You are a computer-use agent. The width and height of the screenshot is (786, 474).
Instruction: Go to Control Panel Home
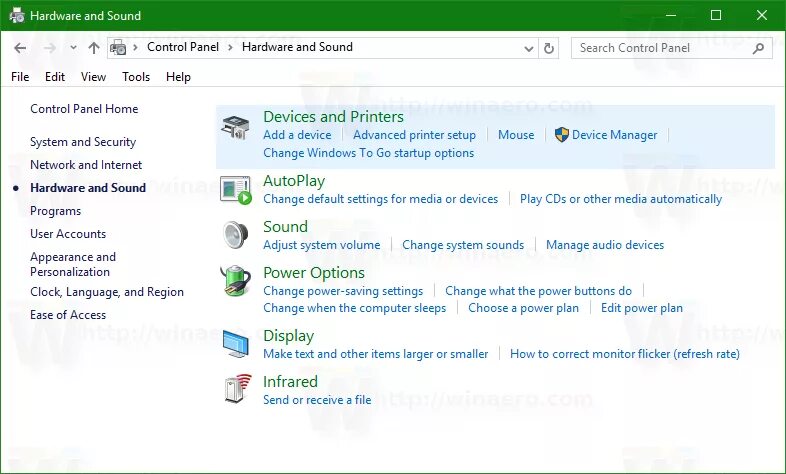pos(84,109)
